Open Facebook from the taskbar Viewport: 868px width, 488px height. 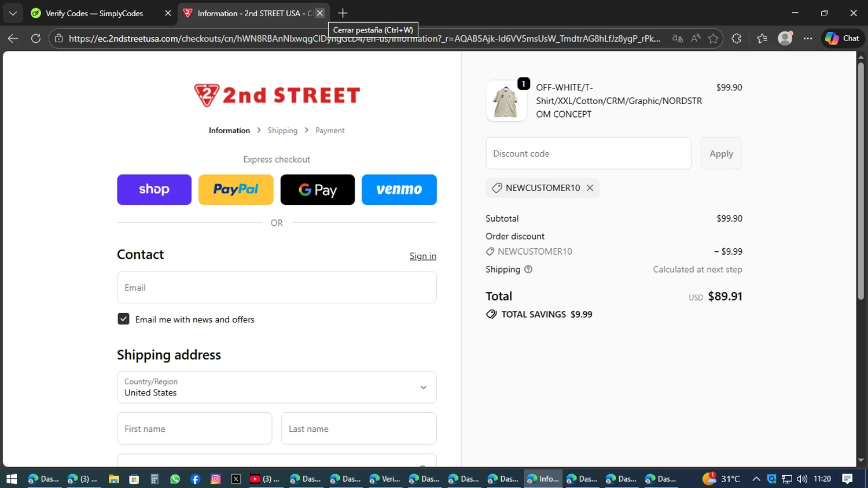pyautogui.click(x=195, y=479)
